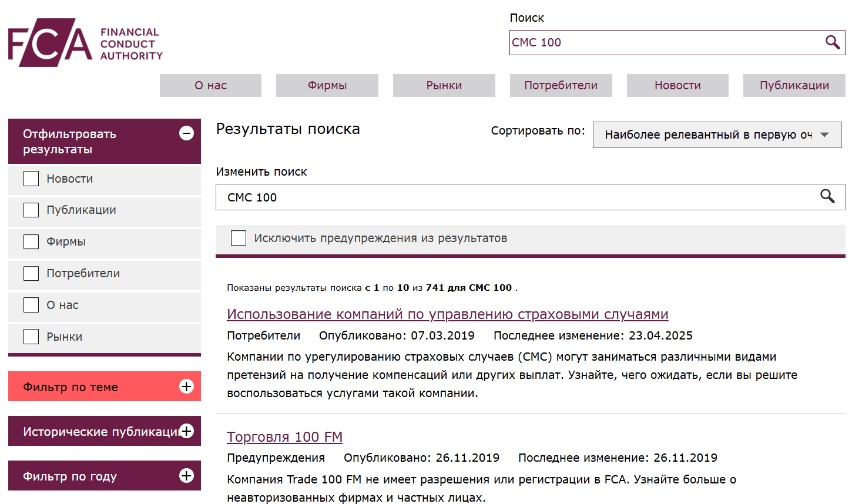Enable the 'Рынки' filter checkbox
The width and height of the screenshot is (852, 504).
[x=31, y=336]
